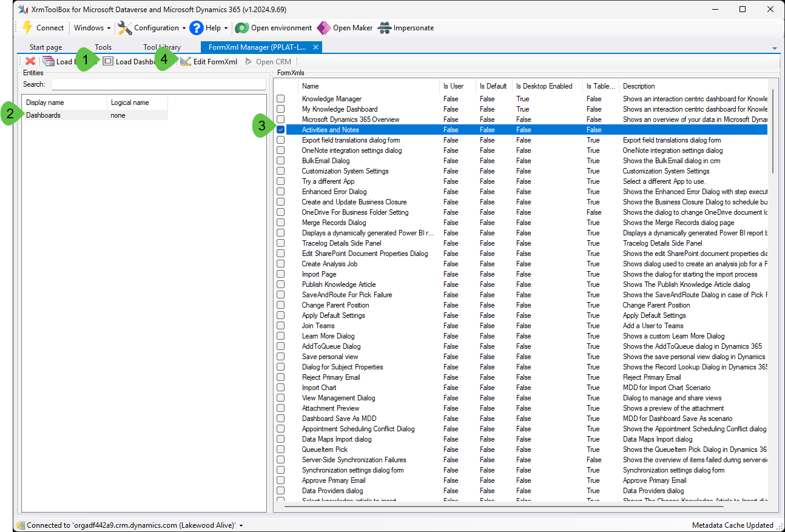Click the Connect lightning bolt button
Viewport: 785px width, 532px height.
[x=42, y=28]
